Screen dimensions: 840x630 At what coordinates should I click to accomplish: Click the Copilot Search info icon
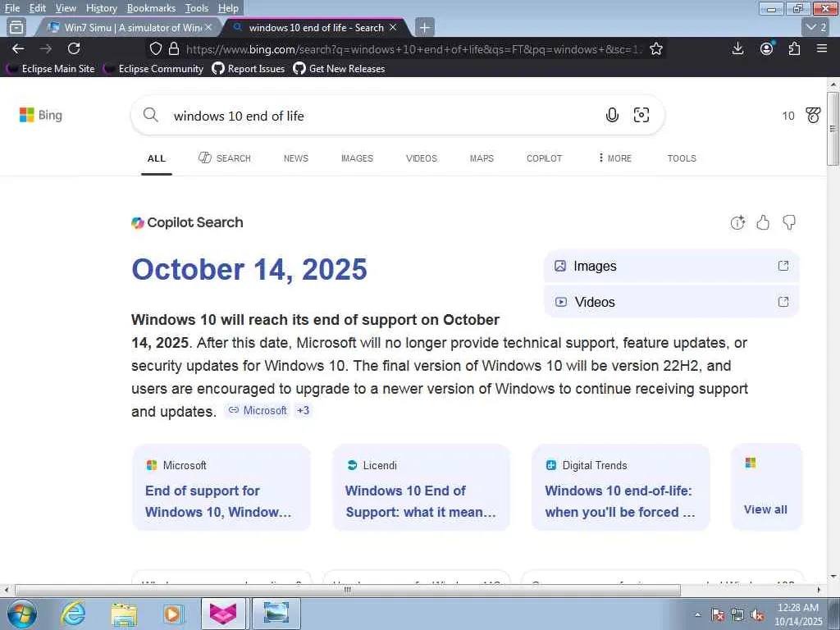737,222
